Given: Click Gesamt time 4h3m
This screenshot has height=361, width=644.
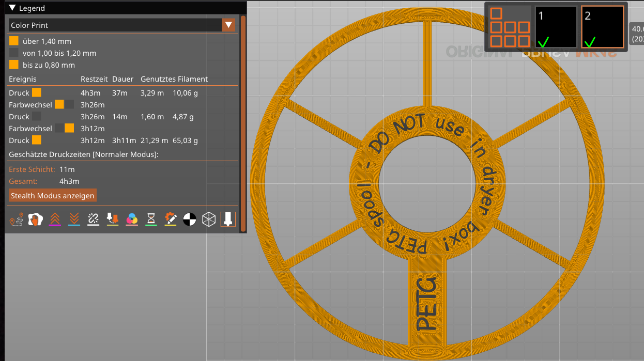Looking at the screenshot, I should (69, 181).
